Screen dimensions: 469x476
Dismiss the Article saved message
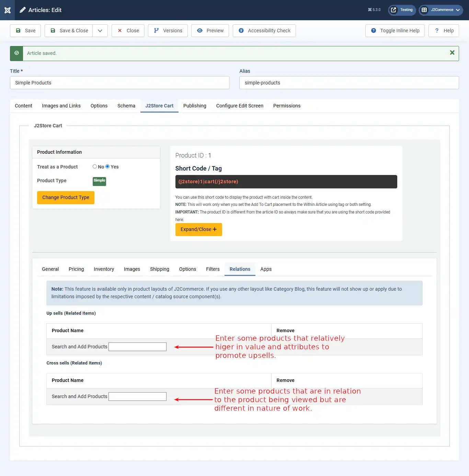(x=452, y=53)
